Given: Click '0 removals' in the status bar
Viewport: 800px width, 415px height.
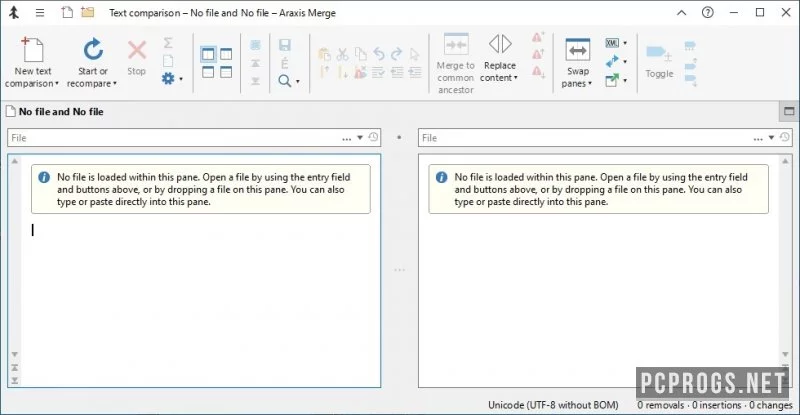Looking at the screenshot, I should point(660,405).
